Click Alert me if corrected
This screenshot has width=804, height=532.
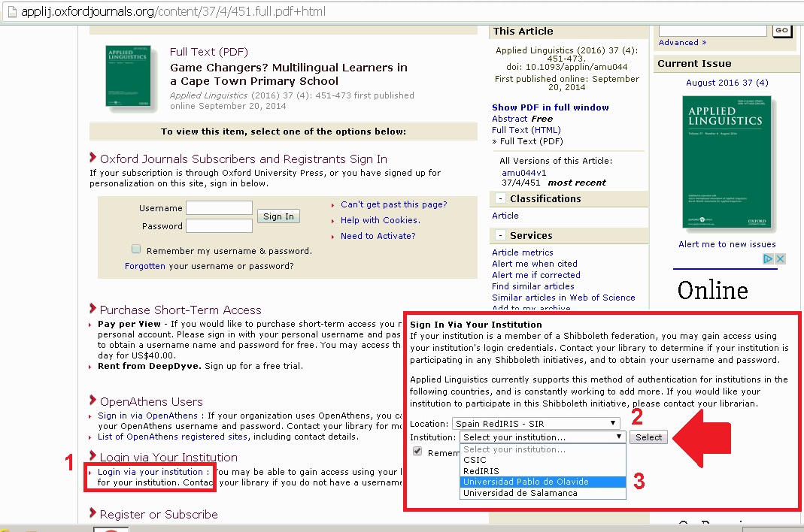535,275
